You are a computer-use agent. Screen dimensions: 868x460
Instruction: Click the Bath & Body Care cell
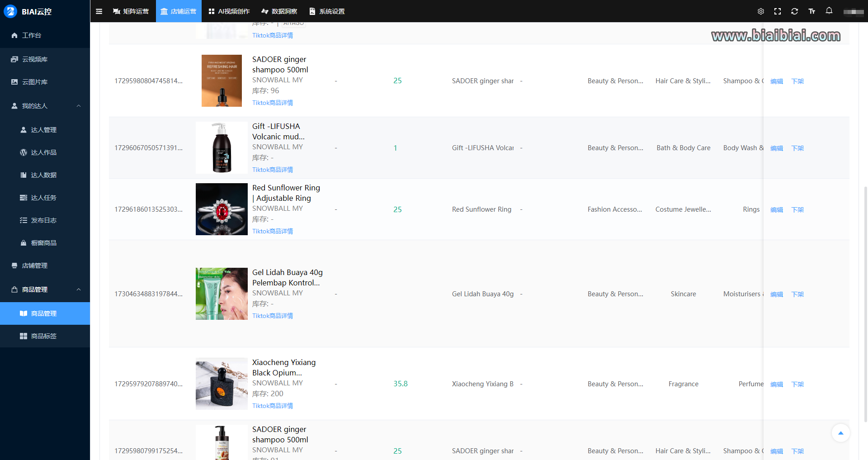tap(684, 148)
